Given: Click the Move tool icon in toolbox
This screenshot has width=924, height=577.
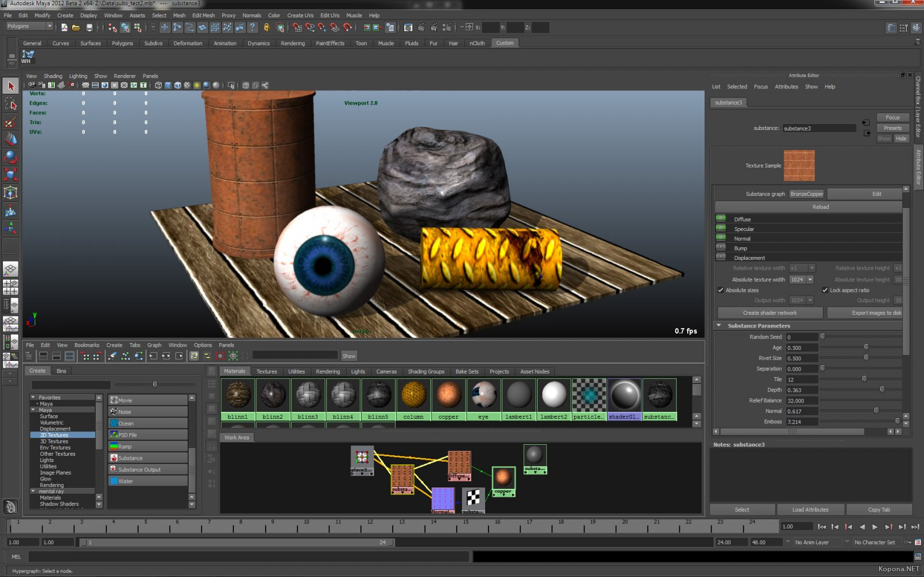Looking at the screenshot, I should coord(10,139).
